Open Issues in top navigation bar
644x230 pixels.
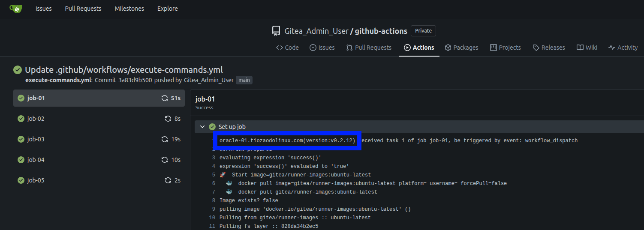point(44,9)
